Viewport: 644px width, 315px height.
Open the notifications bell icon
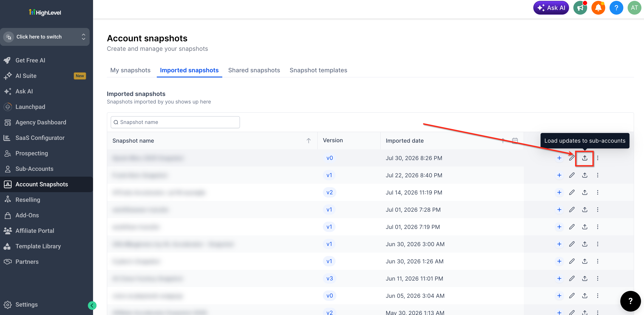tap(598, 8)
